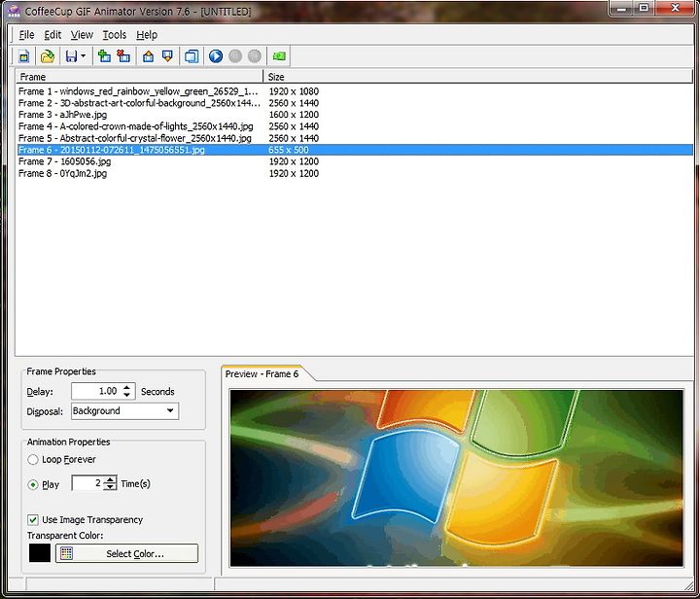The height and width of the screenshot is (599, 700).
Task: Click the Delete frame icon with red X
Action: click(x=123, y=56)
